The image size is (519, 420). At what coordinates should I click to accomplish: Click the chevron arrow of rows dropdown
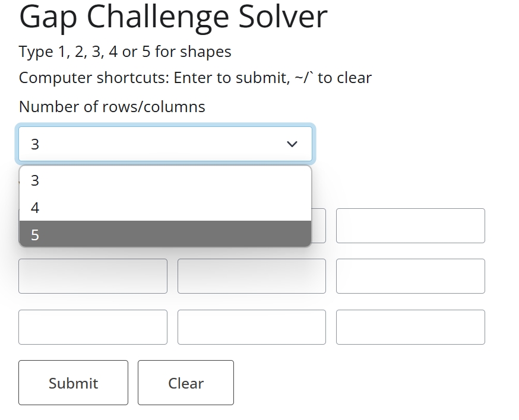(292, 144)
